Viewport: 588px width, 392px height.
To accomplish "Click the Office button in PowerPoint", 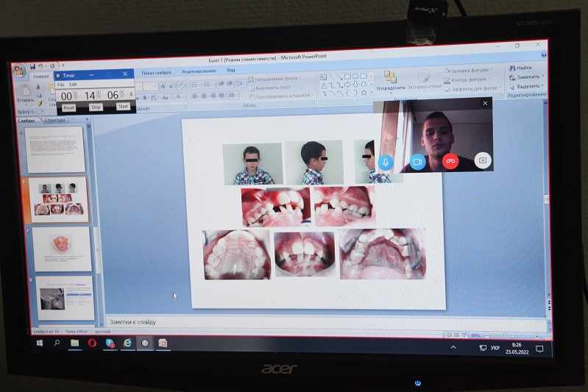I will [19, 72].
